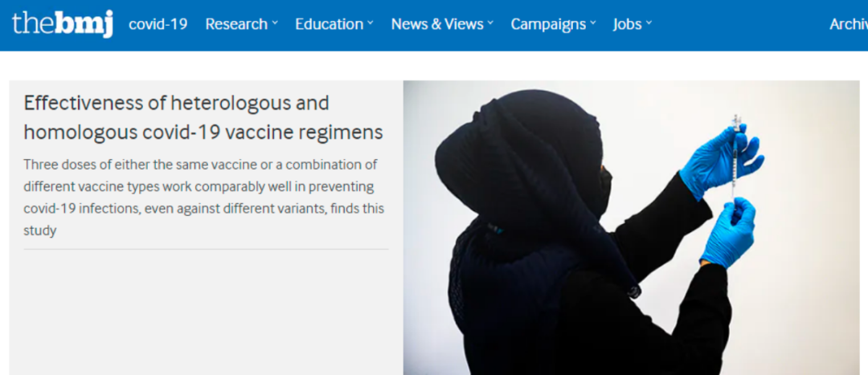The height and width of the screenshot is (375, 868).
Task: Select the Campaigns menu label
Action: [x=548, y=24]
